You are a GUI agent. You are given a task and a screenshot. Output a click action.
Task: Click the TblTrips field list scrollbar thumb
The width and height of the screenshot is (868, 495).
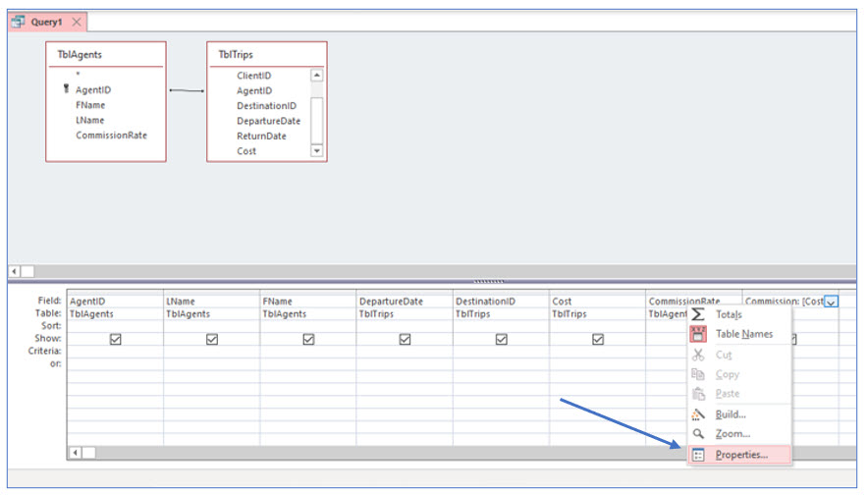(316, 120)
